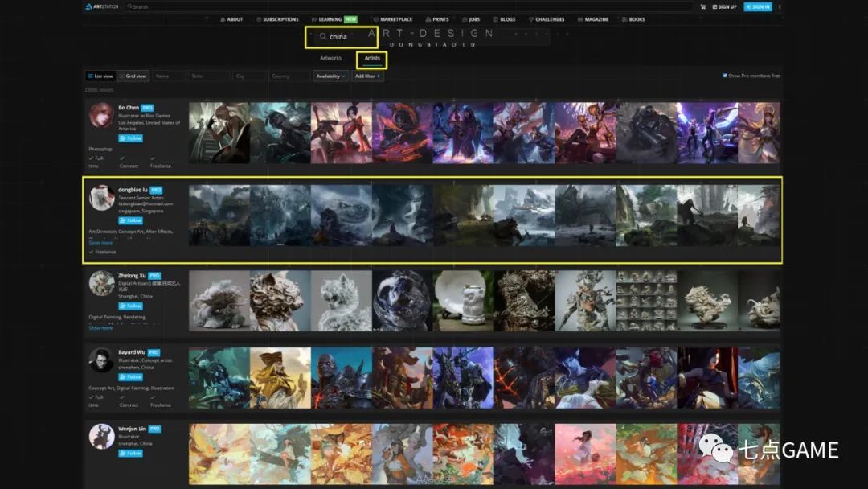Open the shopping cart icon

(703, 6)
